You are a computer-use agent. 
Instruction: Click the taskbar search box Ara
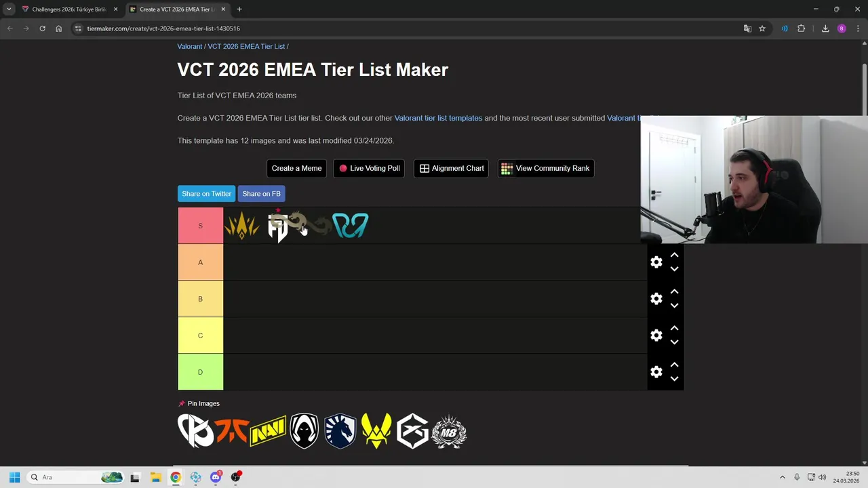coord(76,477)
